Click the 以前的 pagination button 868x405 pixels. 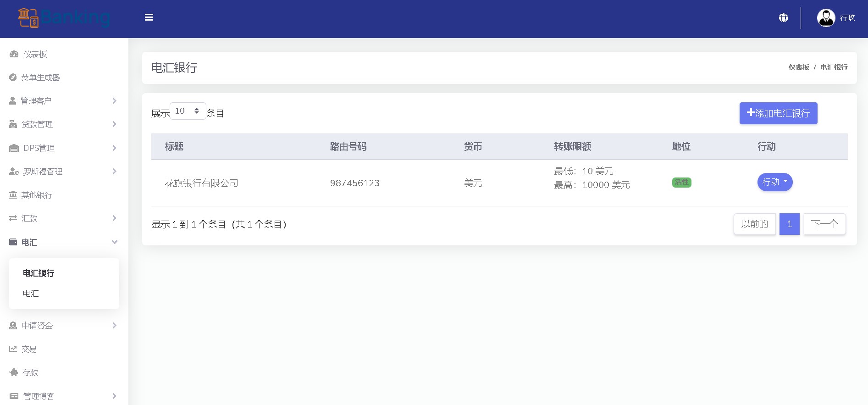[x=755, y=224]
